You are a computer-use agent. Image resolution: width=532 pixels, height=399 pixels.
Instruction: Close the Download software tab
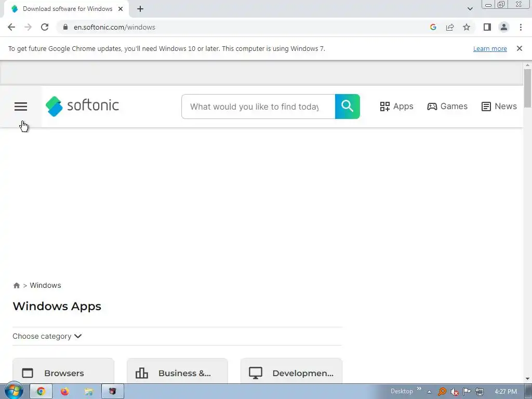pos(121,9)
